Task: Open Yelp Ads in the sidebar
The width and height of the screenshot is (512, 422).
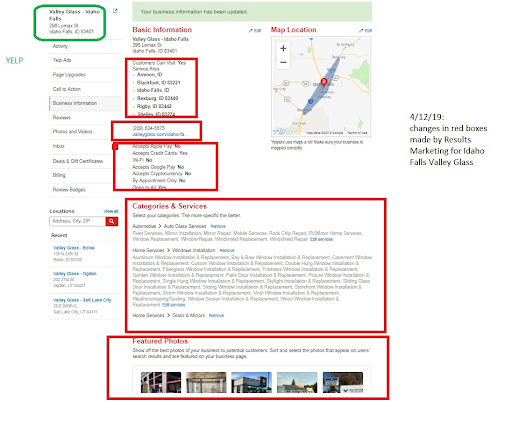Action: tap(62, 60)
